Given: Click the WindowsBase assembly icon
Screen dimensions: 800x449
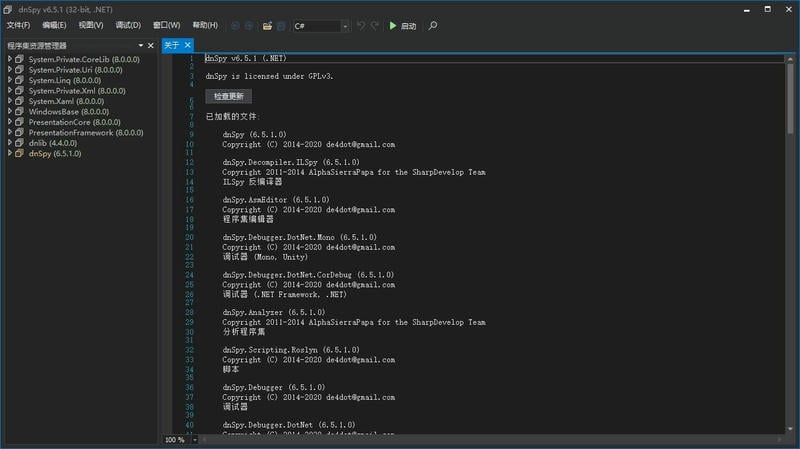Looking at the screenshot, I should [x=19, y=111].
